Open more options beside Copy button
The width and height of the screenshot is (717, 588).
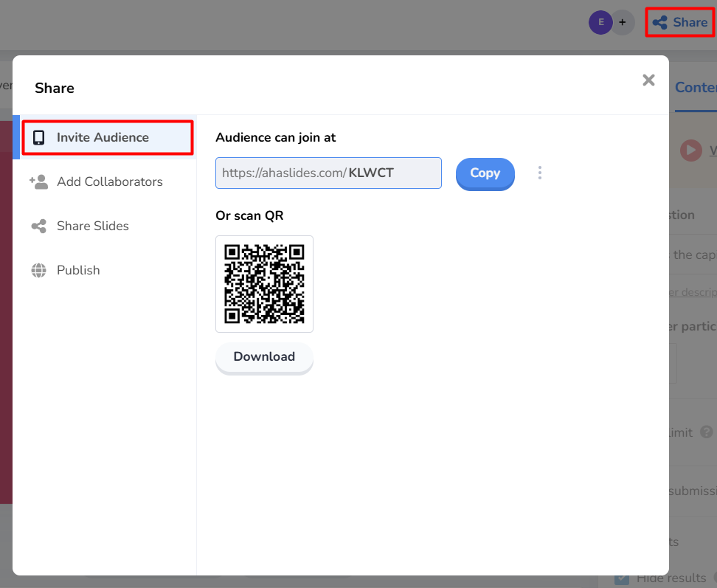tap(540, 173)
